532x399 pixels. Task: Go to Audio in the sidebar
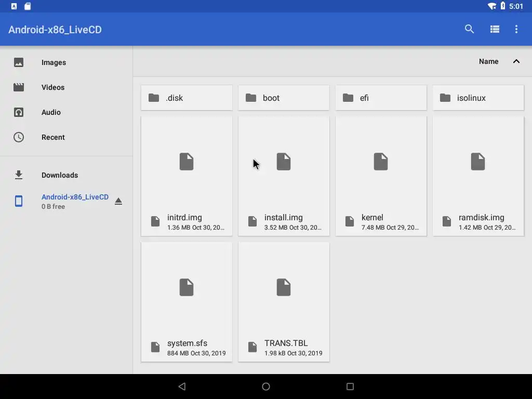(x=51, y=112)
